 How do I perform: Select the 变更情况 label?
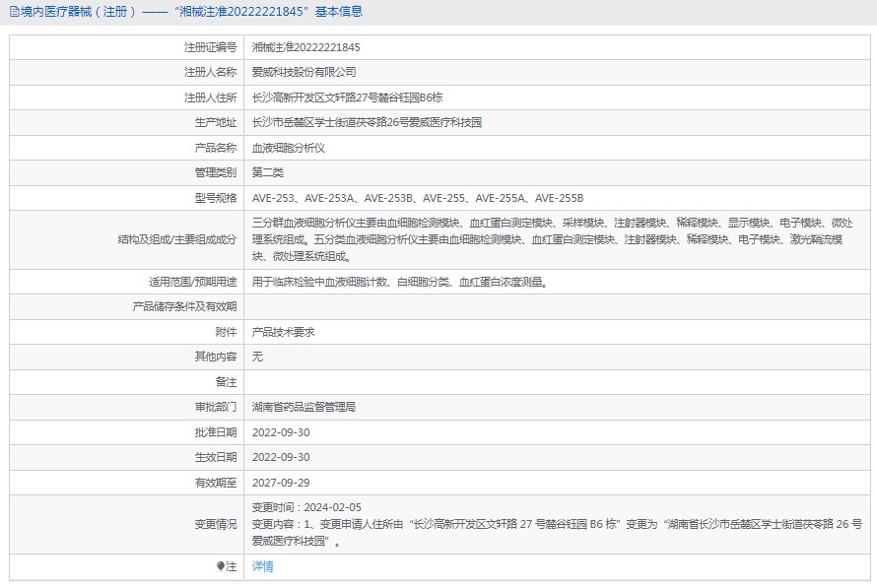[x=216, y=524]
